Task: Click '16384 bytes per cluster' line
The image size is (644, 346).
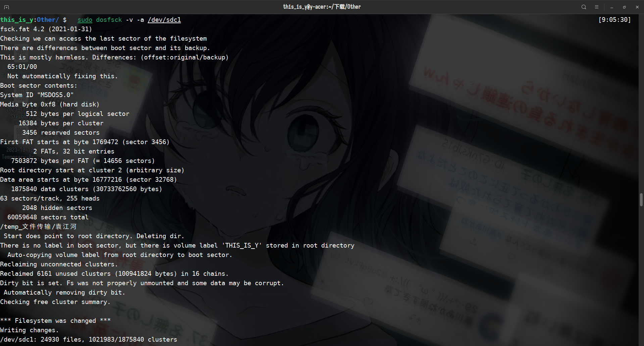Action: 61,123
